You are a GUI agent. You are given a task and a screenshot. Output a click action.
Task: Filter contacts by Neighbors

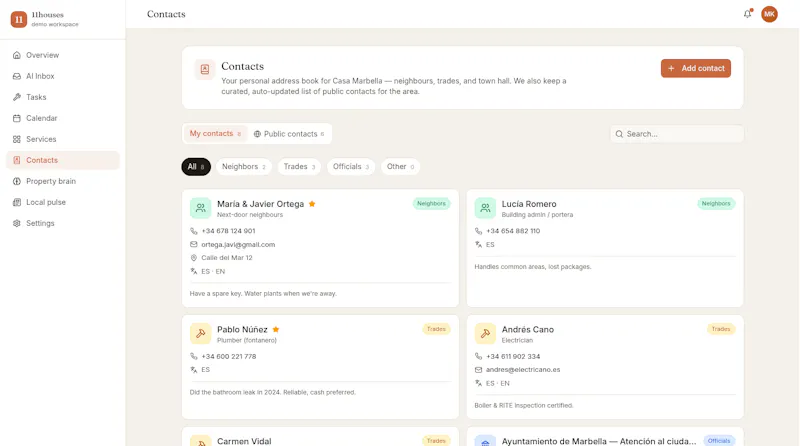(x=243, y=167)
